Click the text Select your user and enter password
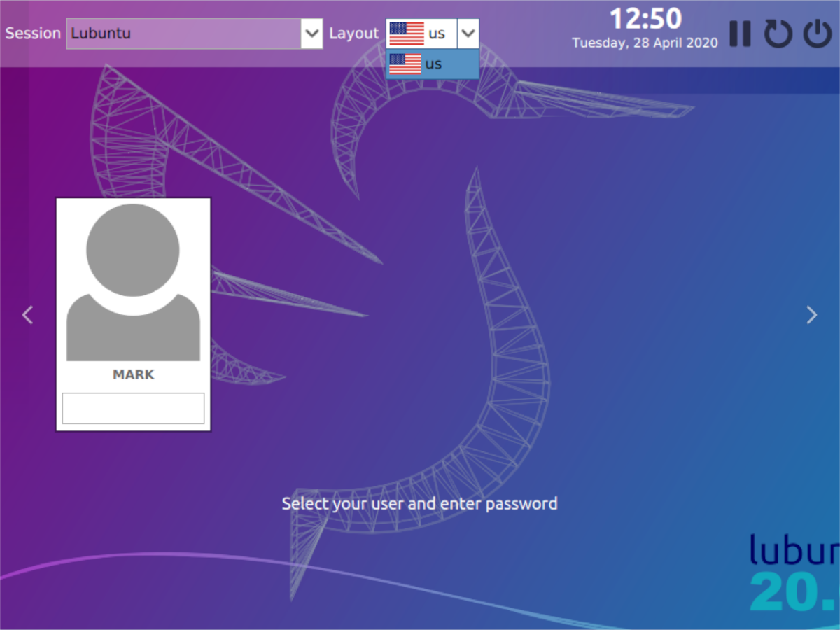The width and height of the screenshot is (840, 630). (419, 503)
